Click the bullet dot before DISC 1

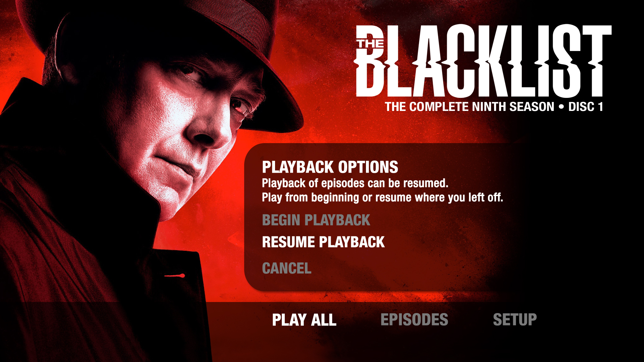coord(561,107)
